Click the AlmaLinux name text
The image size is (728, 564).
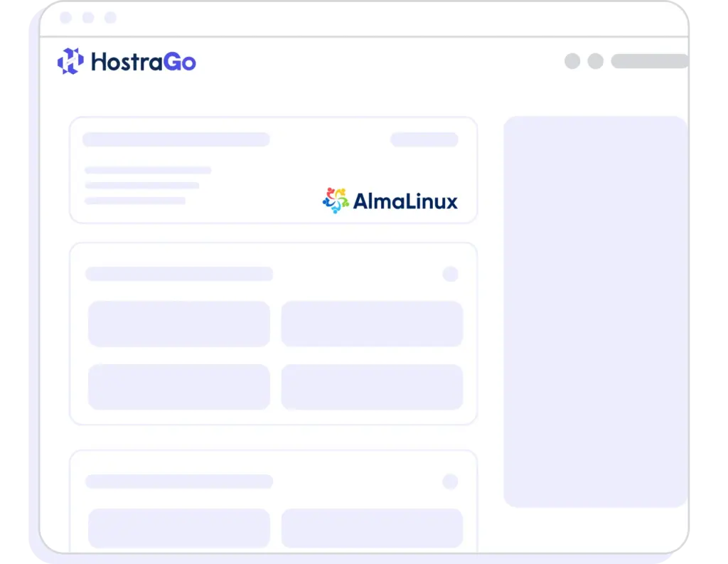pos(405,201)
